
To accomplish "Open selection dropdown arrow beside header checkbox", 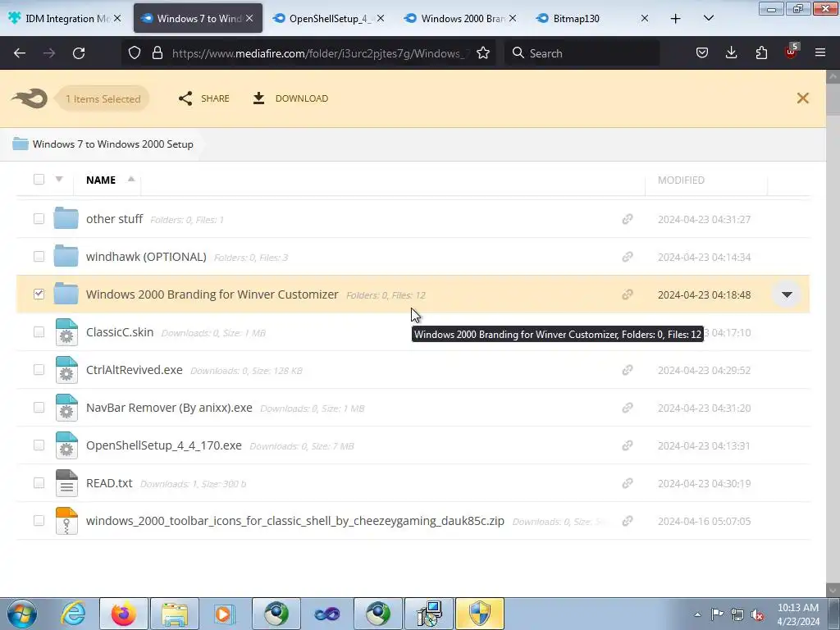I will pyautogui.click(x=59, y=180).
